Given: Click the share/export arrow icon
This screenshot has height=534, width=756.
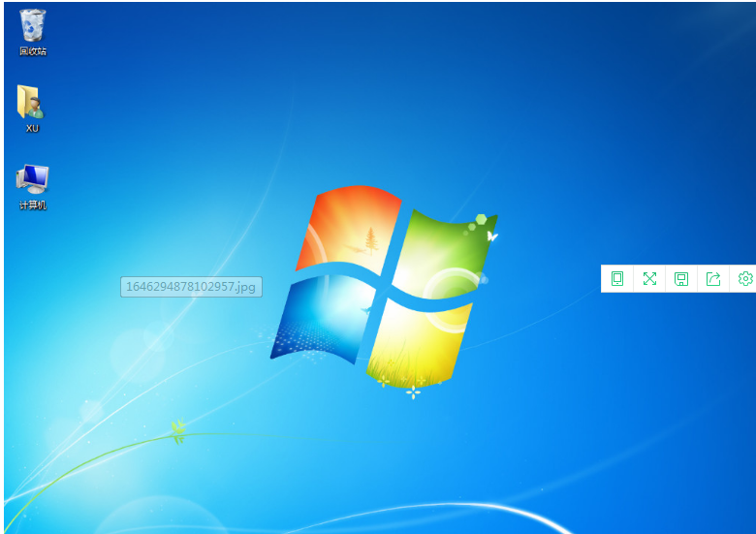Looking at the screenshot, I should click(713, 278).
